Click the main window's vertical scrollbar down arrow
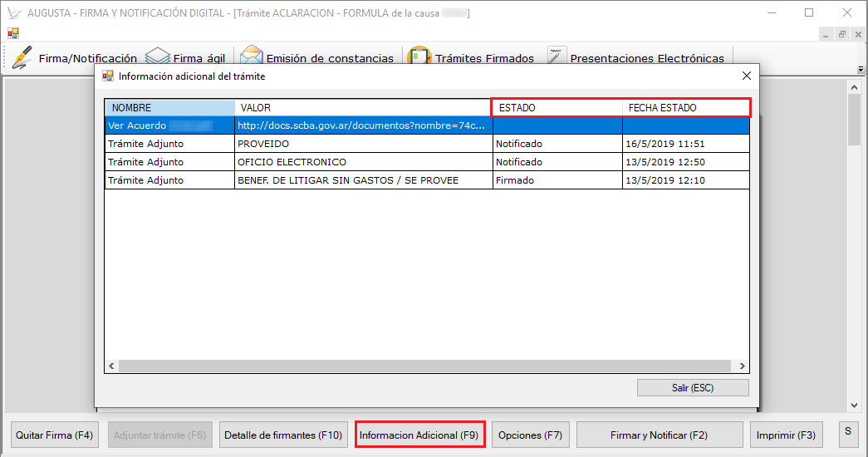 tap(854, 405)
